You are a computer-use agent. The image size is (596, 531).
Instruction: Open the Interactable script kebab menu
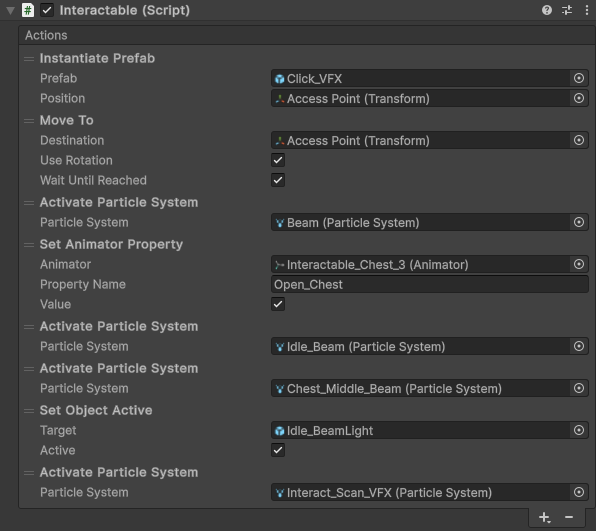point(587,10)
